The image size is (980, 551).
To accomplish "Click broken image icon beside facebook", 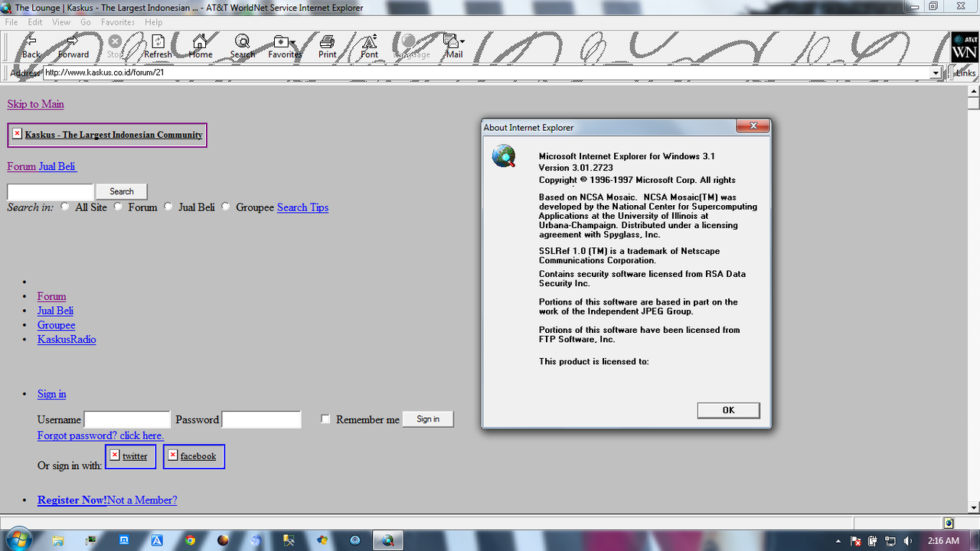I will (x=173, y=455).
